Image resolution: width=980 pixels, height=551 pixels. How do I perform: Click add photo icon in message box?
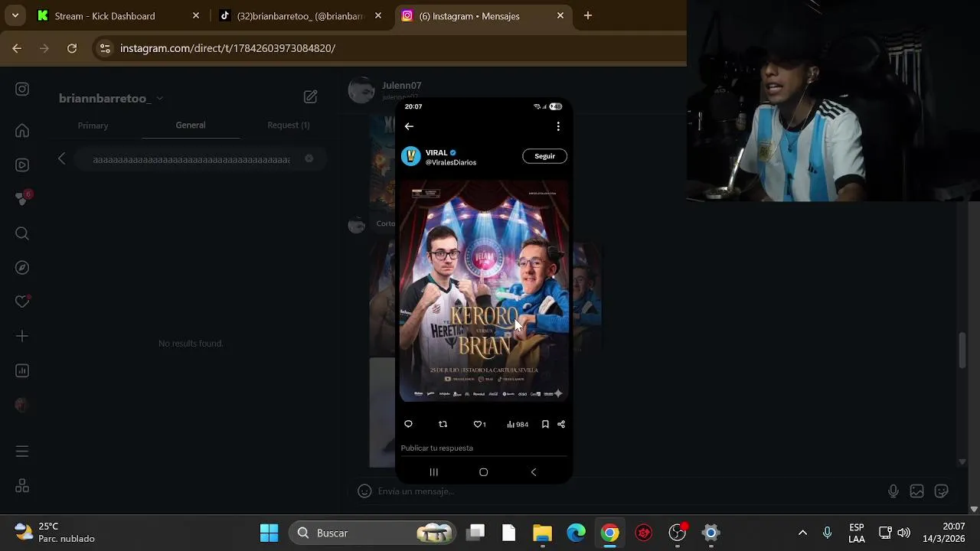[917, 491]
